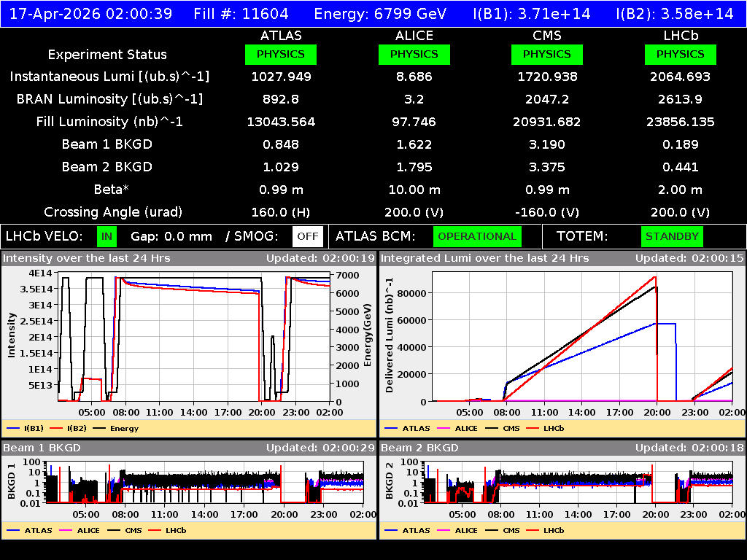
Task: Click the LHCb PHYSICS status indicator
Action: click(680, 54)
